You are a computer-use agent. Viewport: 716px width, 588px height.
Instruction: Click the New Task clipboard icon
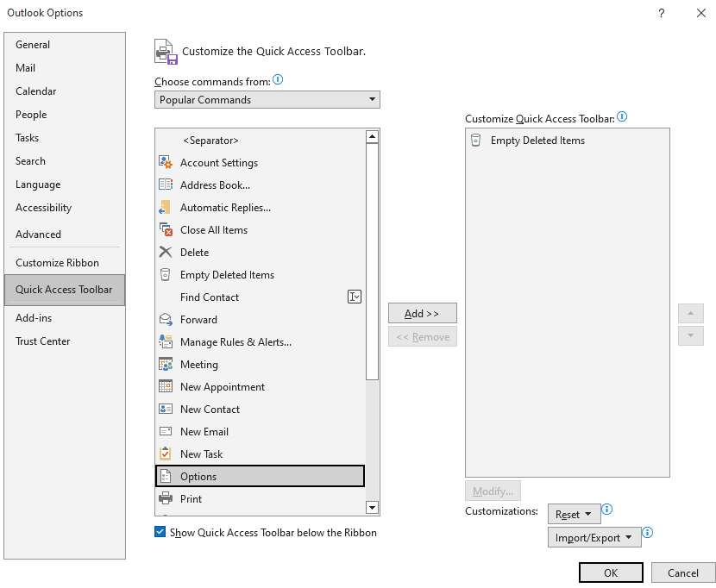click(165, 454)
